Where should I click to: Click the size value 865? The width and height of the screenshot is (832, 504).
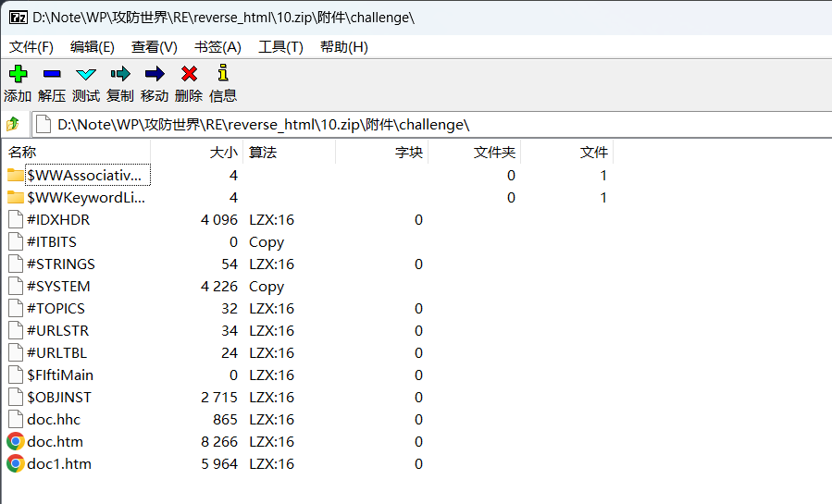coord(225,420)
